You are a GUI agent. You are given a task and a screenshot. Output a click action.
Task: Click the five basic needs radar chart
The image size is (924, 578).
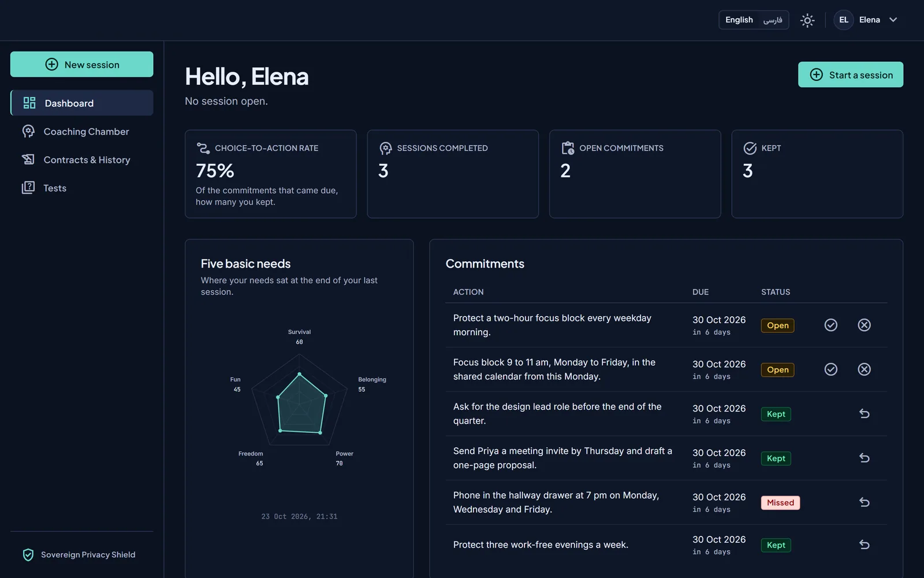pyautogui.click(x=299, y=399)
